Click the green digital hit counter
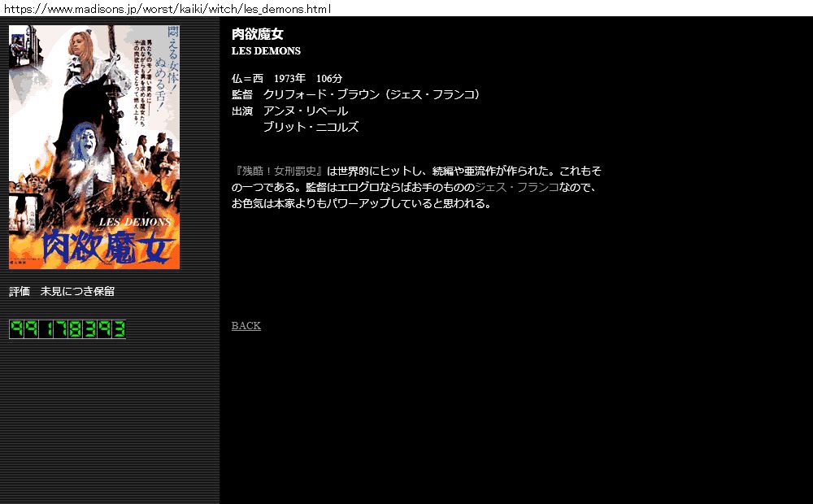813x504 pixels. click(x=67, y=329)
